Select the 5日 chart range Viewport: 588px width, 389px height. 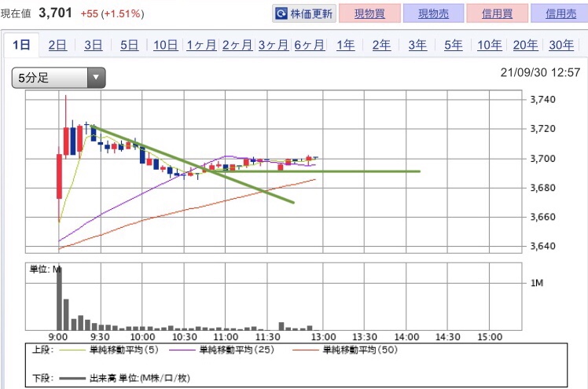(x=129, y=46)
